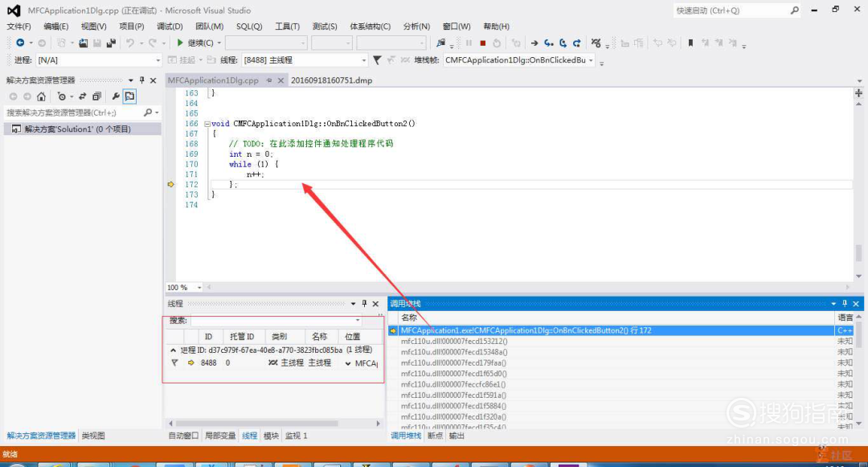The width and height of the screenshot is (868, 467).
Task: Select call stack frame mfc110u.dll!000007fecd153212()
Action: click(x=454, y=342)
